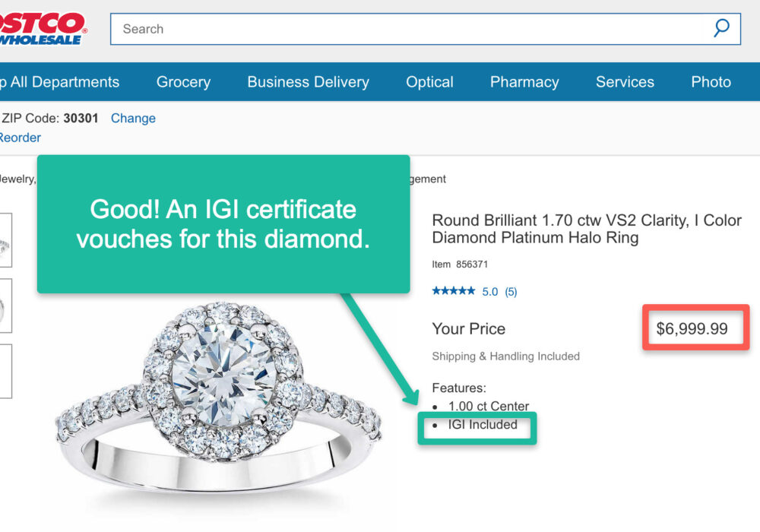Select the third product thumbnail
Image resolution: width=760 pixels, height=532 pixels.
[5, 371]
